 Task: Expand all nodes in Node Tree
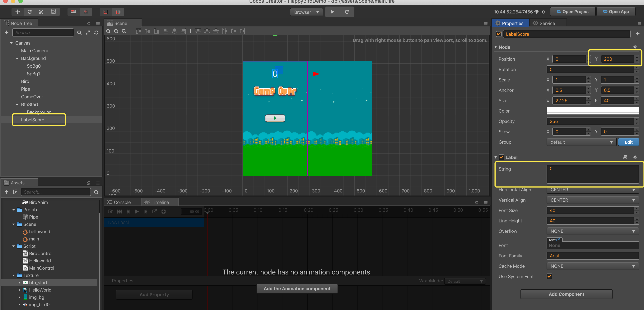coord(88,33)
